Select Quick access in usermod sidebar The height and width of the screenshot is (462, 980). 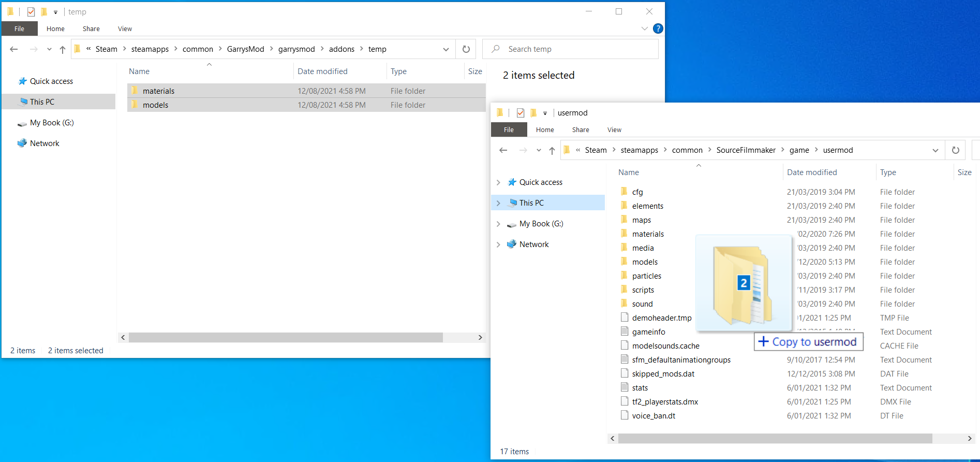pyautogui.click(x=541, y=182)
